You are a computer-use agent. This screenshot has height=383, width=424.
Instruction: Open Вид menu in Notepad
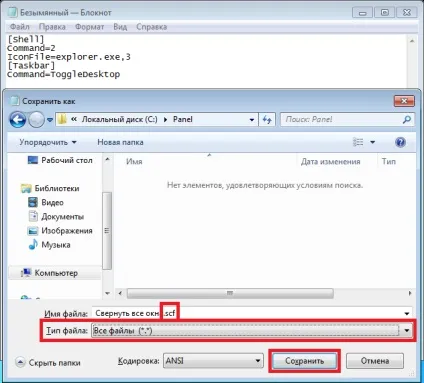120,27
